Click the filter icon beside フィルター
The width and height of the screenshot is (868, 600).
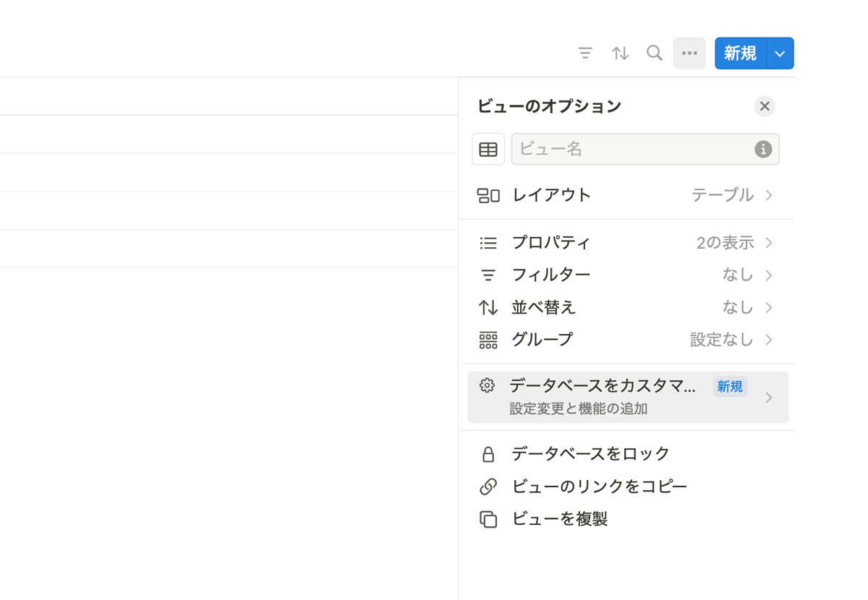point(488,275)
